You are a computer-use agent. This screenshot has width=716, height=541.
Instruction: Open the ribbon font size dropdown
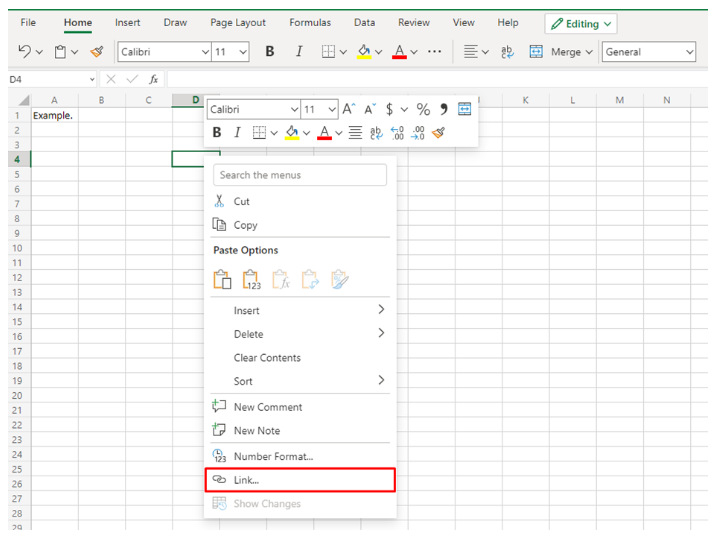pos(243,52)
